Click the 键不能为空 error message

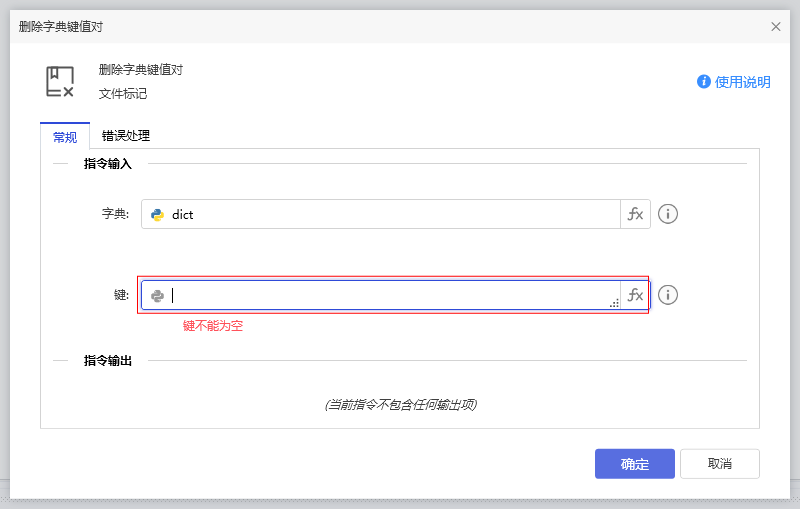tap(212, 326)
